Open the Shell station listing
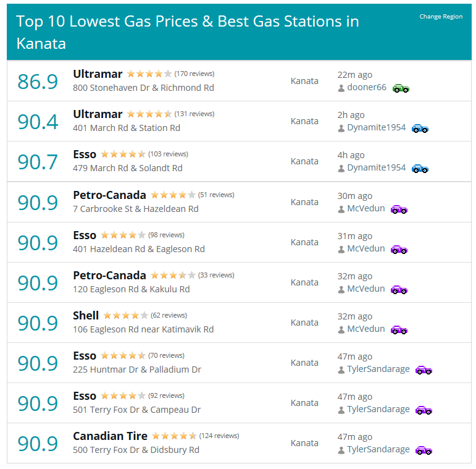 pyautogui.click(x=86, y=315)
